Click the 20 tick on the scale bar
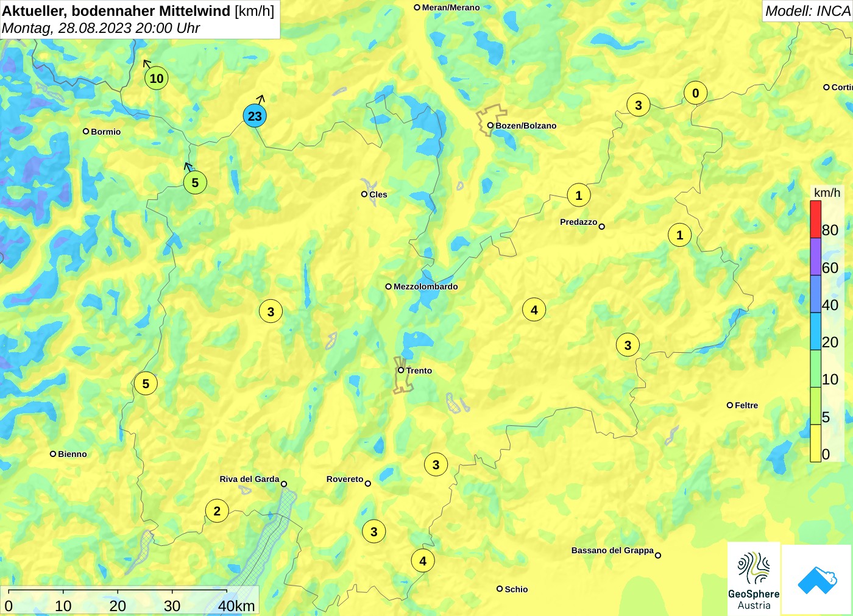Viewport: 853px width, 616px height. click(118, 606)
